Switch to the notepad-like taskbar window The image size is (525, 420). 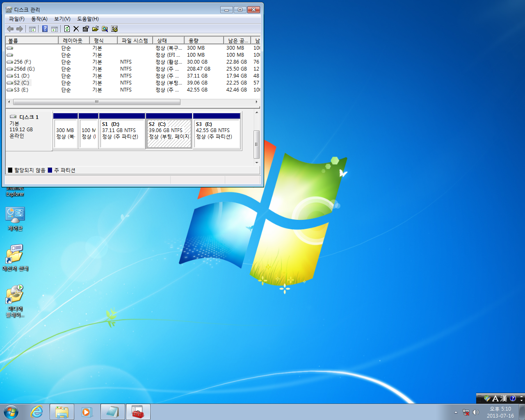click(x=113, y=412)
